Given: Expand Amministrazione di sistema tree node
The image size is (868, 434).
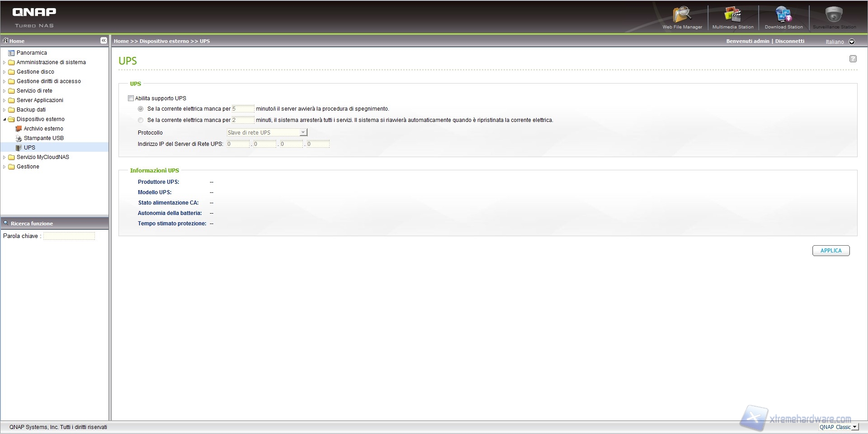Looking at the screenshot, I should [x=5, y=63].
